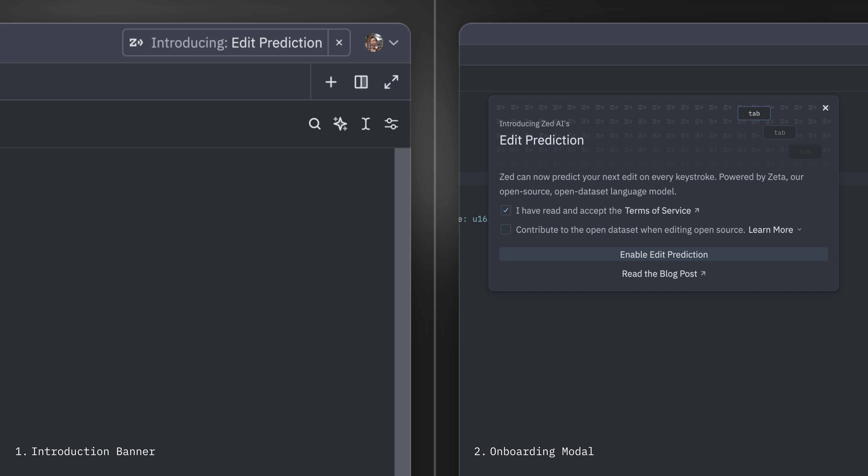Click the text cursor selection icon
Viewport: 868px width, 476px height.
point(365,124)
